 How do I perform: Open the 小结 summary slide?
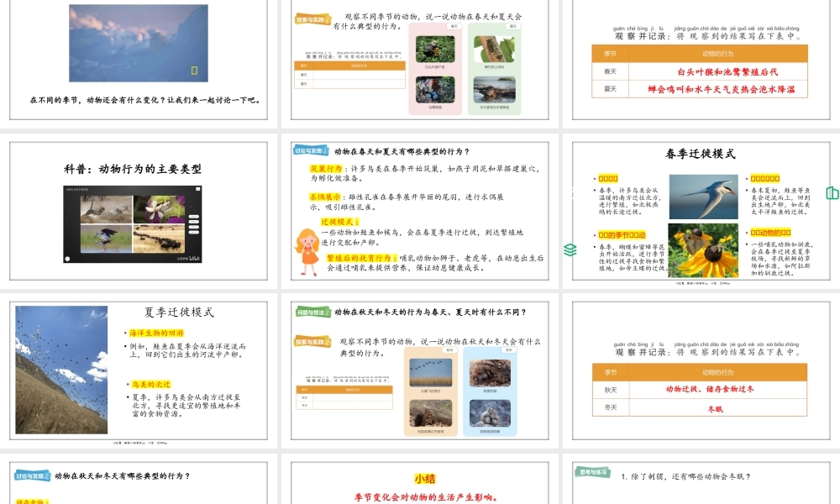tap(420, 482)
